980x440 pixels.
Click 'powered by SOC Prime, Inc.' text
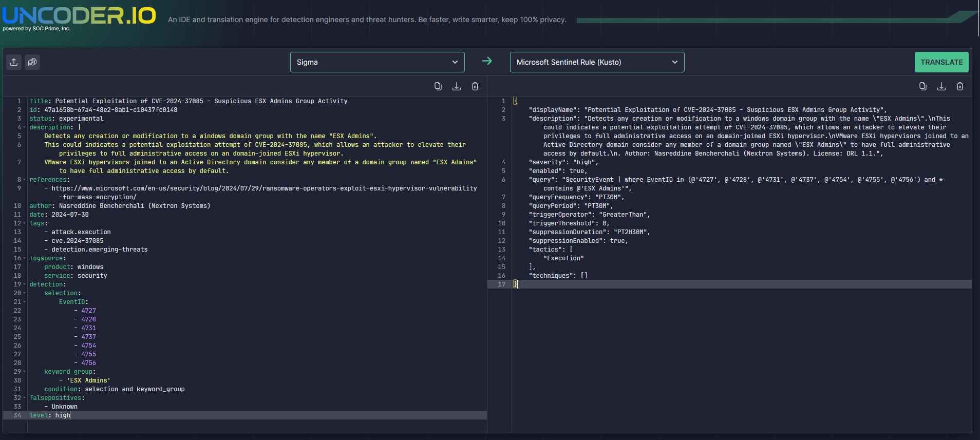[36, 29]
